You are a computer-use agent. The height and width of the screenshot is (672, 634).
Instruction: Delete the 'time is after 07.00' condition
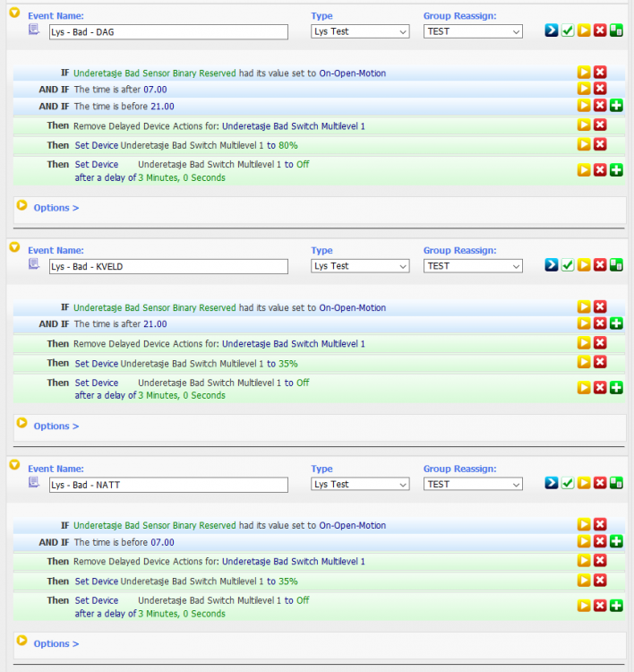(600, 89)
